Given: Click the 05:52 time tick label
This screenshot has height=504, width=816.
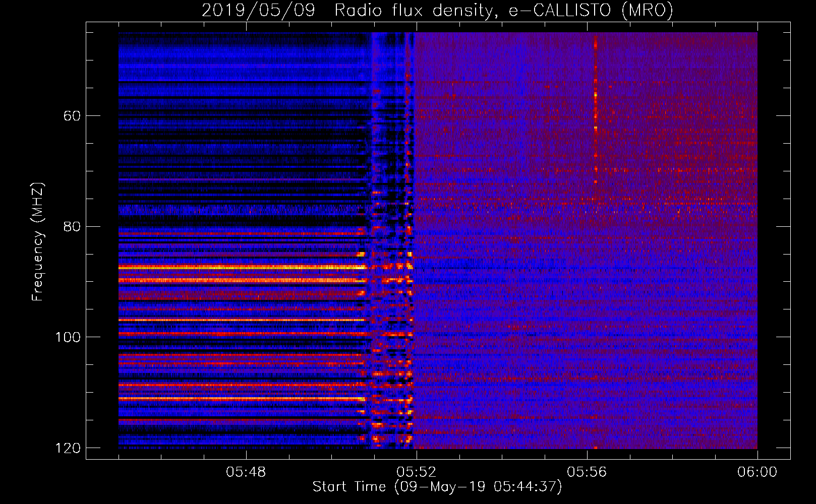Looking at the screenshot, I should click(417, 472).
